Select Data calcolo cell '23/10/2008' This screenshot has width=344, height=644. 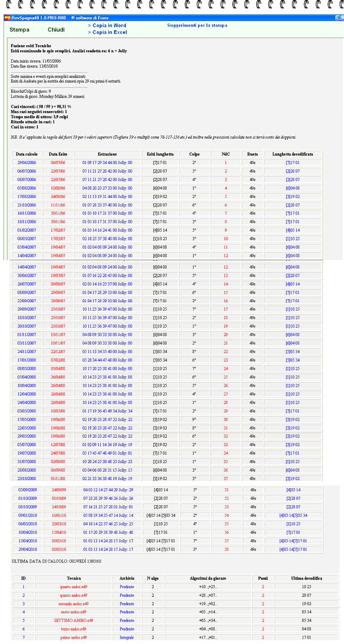point(27,479)
